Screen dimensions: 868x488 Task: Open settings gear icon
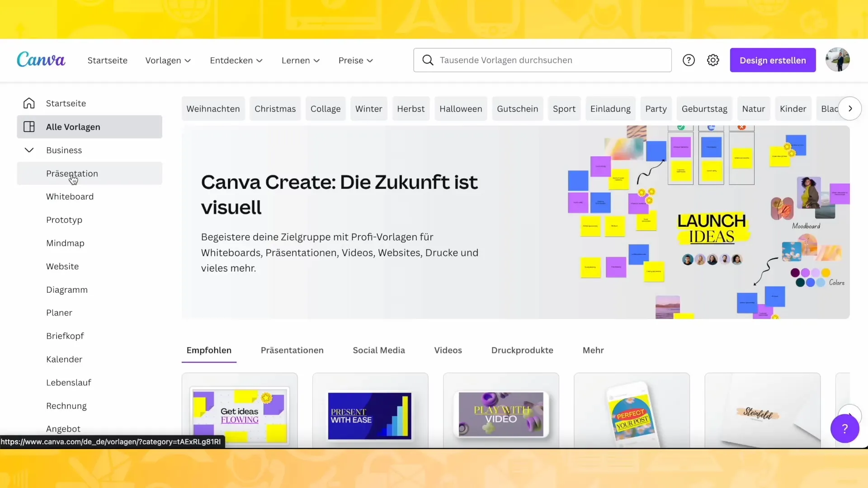[x=713, y=60]
